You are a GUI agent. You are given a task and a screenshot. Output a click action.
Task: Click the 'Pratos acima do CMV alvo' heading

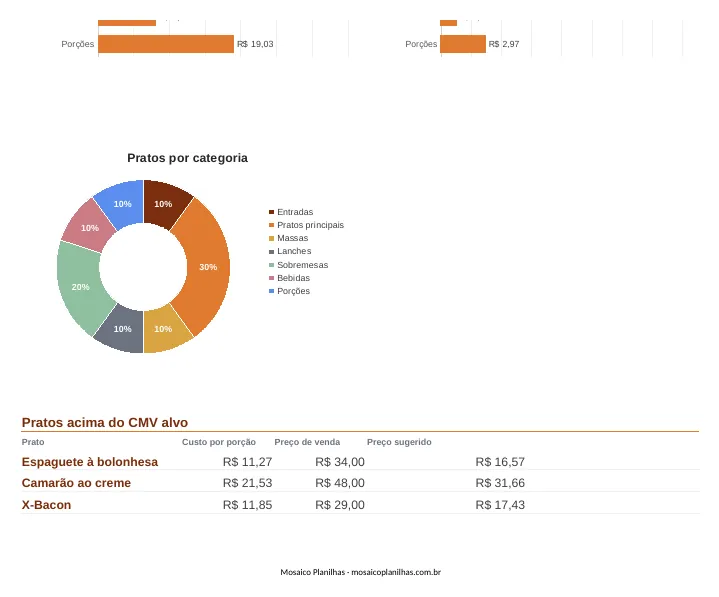105,422
